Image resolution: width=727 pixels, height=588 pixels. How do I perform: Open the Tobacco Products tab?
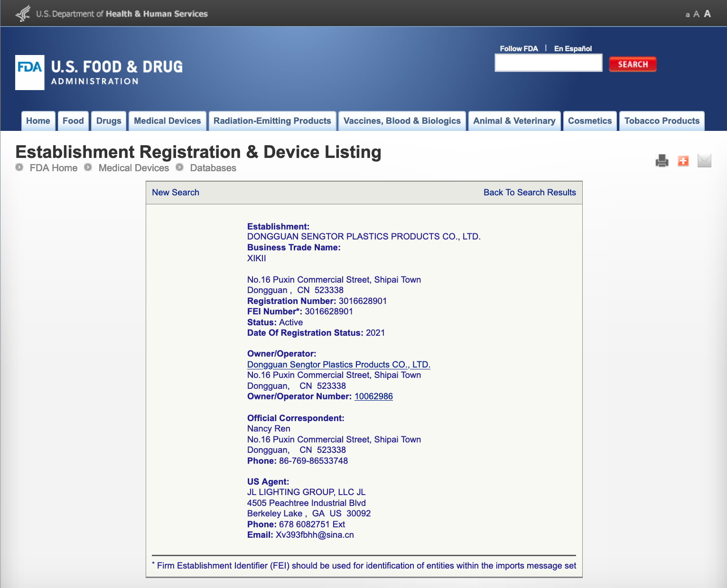pyautogui.click(x=662, y=121)
